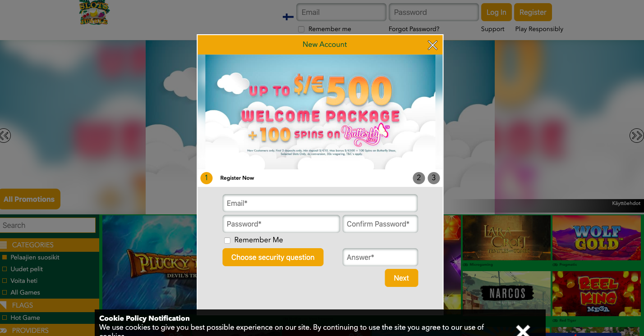The image size is (644, 336).
Task: Jump to registration step 2 circle
Action: point(419,178)
